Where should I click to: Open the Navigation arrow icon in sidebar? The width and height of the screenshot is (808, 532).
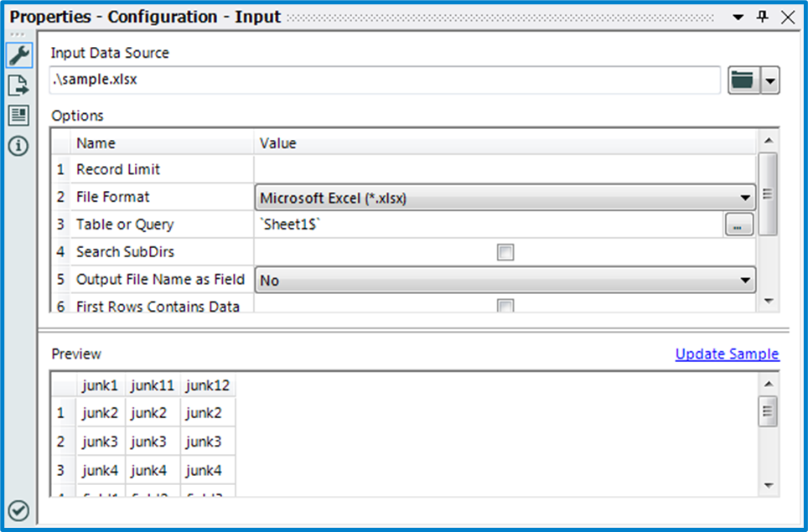(x=18, y=85)
